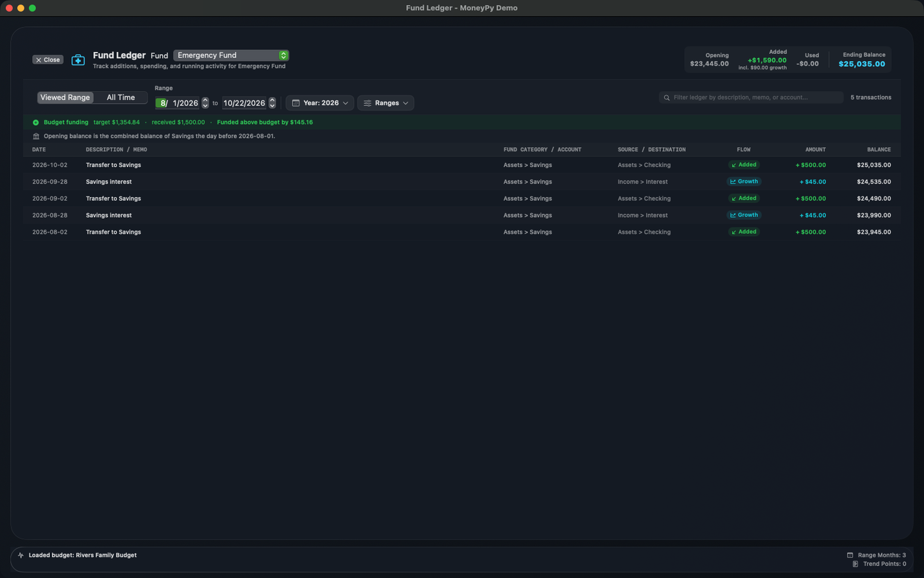Select the 2026-10-02 Transfer to Savings row
Viewport: 924px width, 578px height.
pos(462,165)
